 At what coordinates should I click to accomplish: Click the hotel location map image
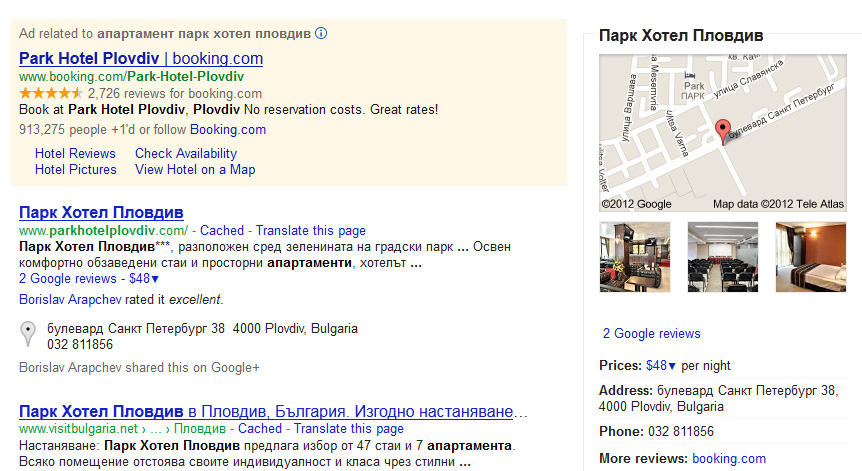pyautogui.click(x=723, y=132)
